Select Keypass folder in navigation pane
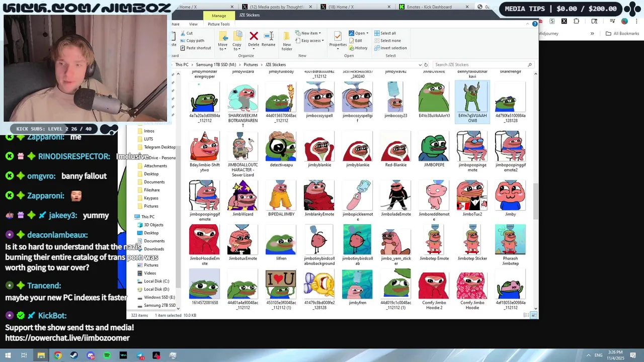The image size is (644, 362). pos(151,198)
